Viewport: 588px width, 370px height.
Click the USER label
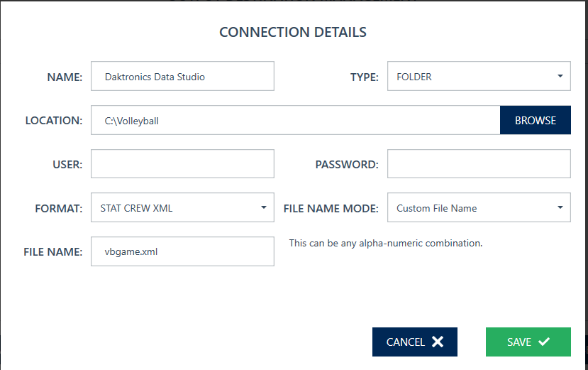point(67,165)
